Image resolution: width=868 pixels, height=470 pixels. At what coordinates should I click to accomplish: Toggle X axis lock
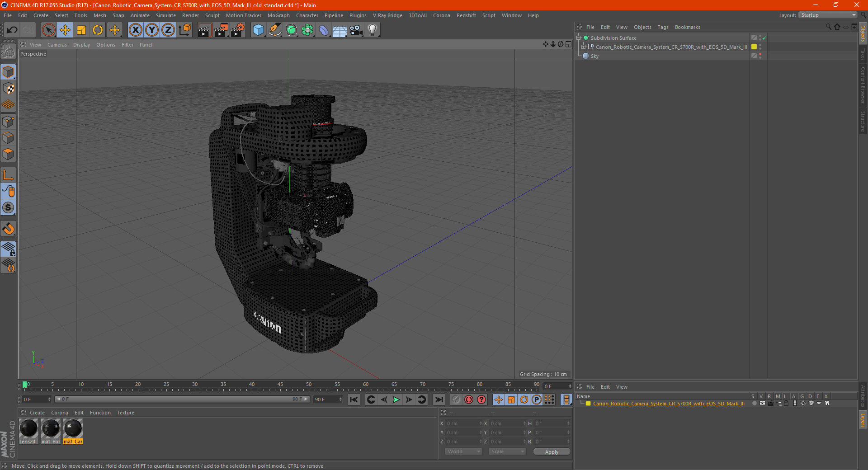[135, 30]
